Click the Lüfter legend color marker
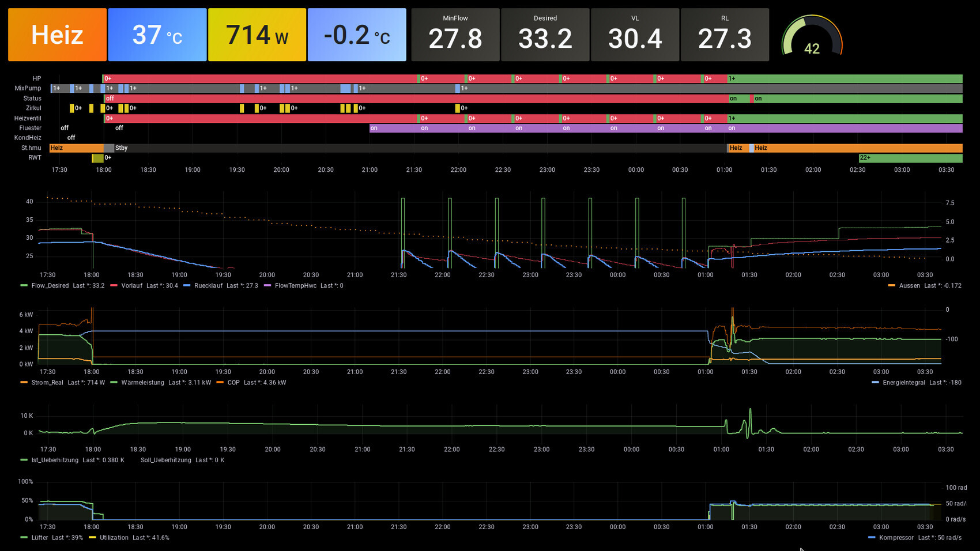Image resolution: width=980 pixels, height=551 pixels. pos(24,538)
